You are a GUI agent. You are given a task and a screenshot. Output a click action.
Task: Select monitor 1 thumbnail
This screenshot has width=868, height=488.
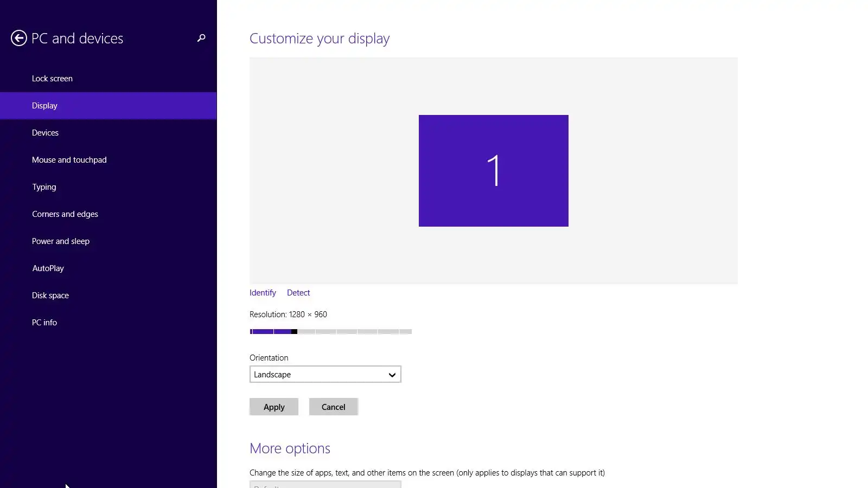[494, 171]
